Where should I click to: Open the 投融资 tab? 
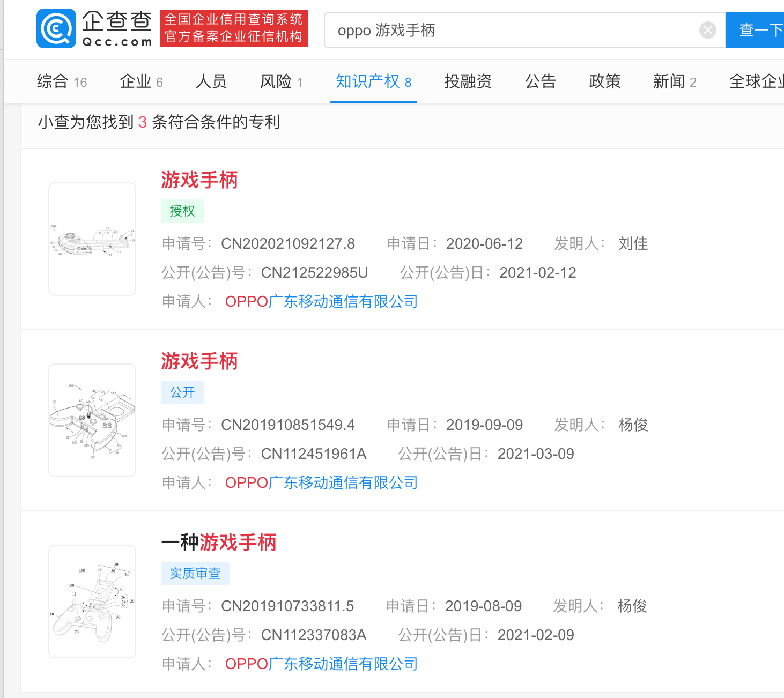pyautogui.click(x=468, y=81)
